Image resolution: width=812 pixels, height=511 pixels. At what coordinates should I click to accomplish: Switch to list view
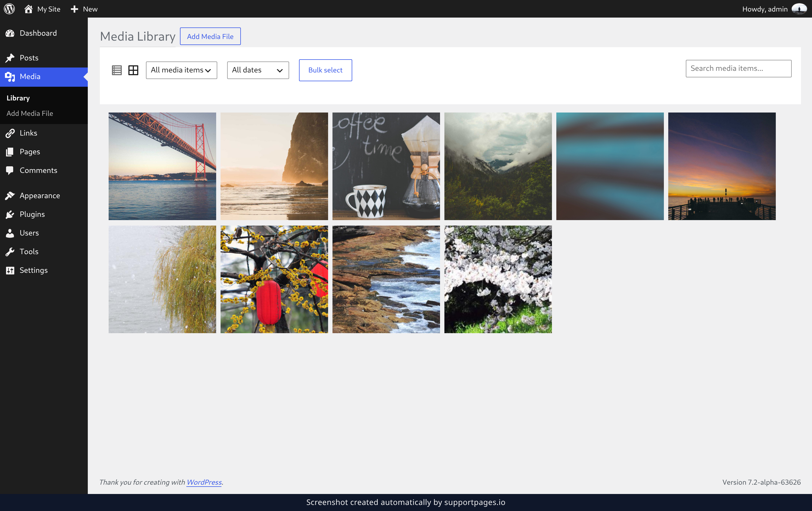117,70
